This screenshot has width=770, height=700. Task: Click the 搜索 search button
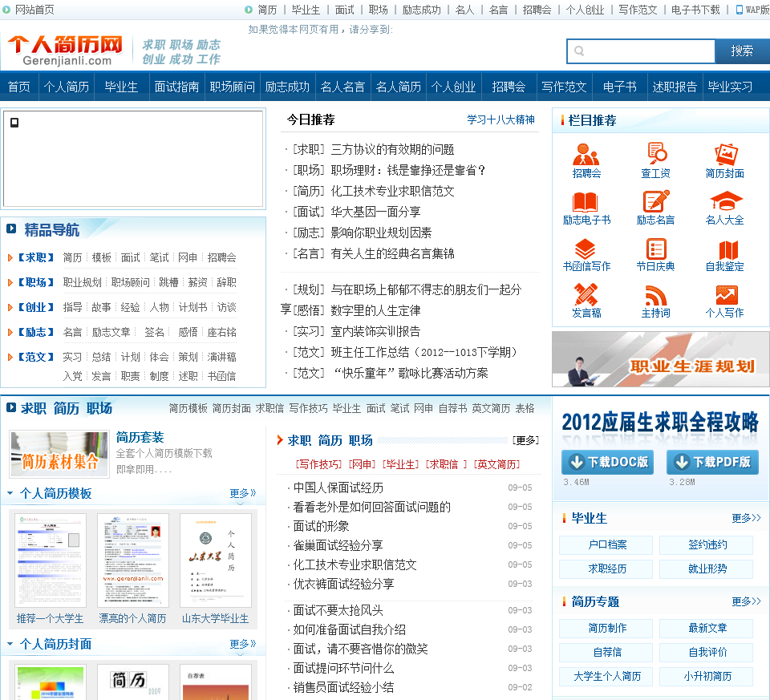742,51
